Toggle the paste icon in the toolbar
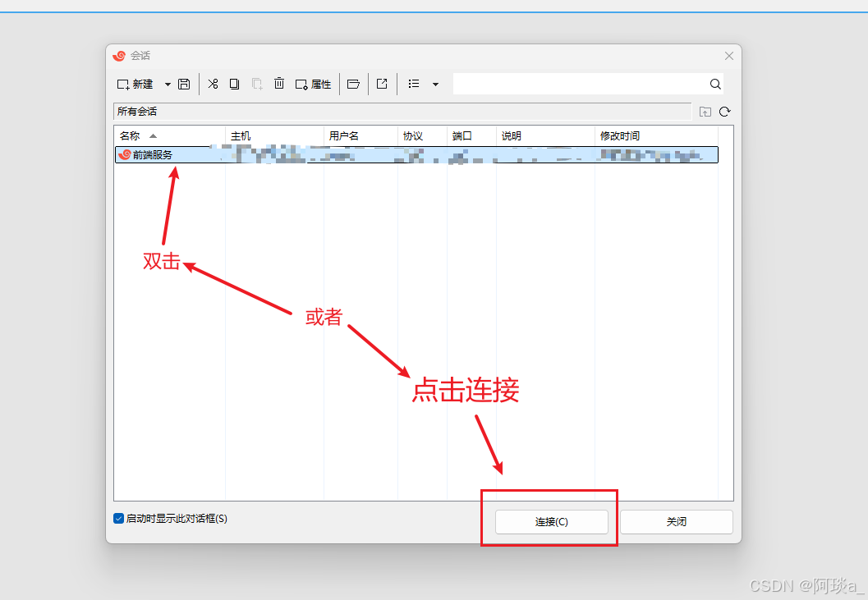Viewport: 868px width, 600px height. point(256,84)
